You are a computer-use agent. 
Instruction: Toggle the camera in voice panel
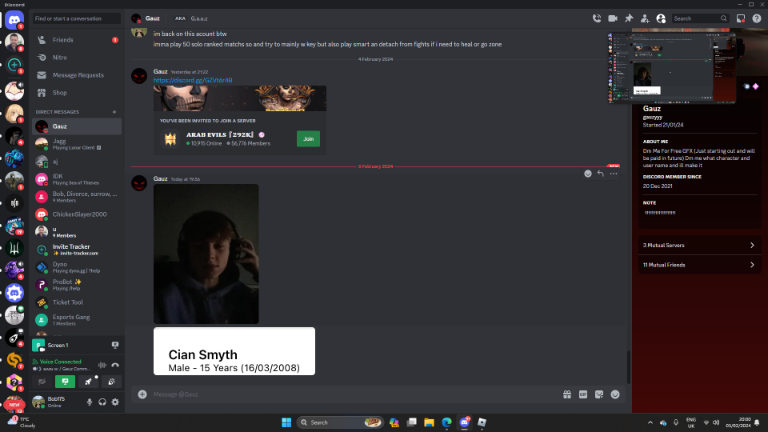(x=43, y=381)
